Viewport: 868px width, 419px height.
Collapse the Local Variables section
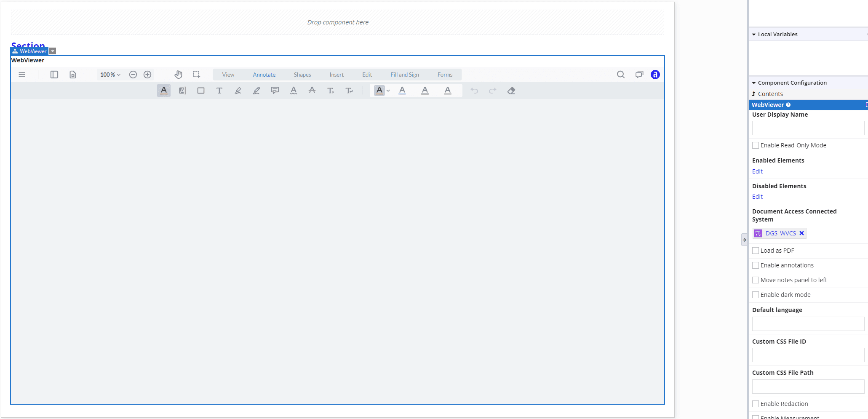[x=754, y=35]
